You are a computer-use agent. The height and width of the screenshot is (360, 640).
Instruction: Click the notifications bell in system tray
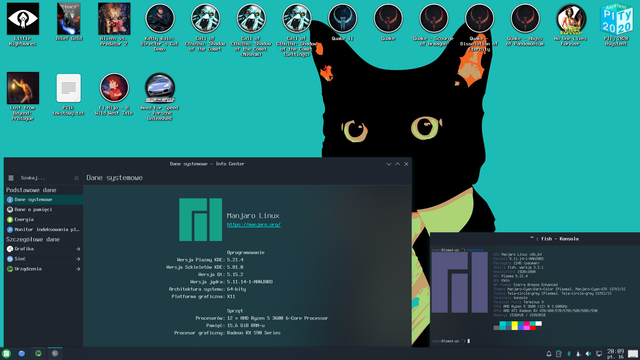click(549, 354)
